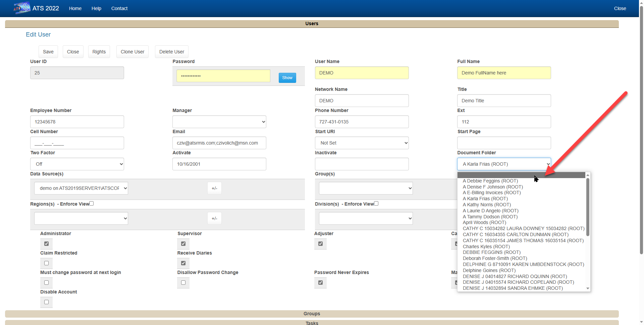
Task: Toggle the Password Never Expires checkbox
Action: [x=320, y=283]
